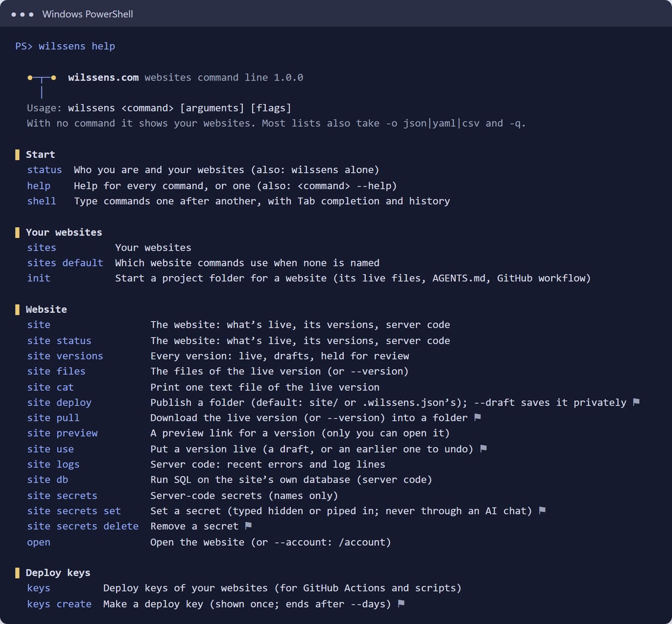
Task: Click description 'Every version: live, drafts, held for review'
Action: pyautogui.click(x=280, y=356)
